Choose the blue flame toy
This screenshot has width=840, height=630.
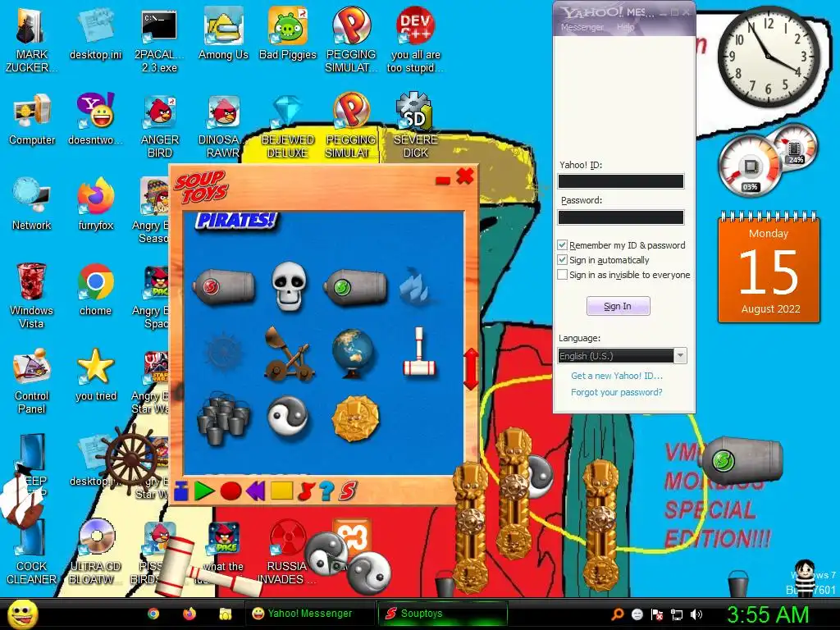click(414, 286)
